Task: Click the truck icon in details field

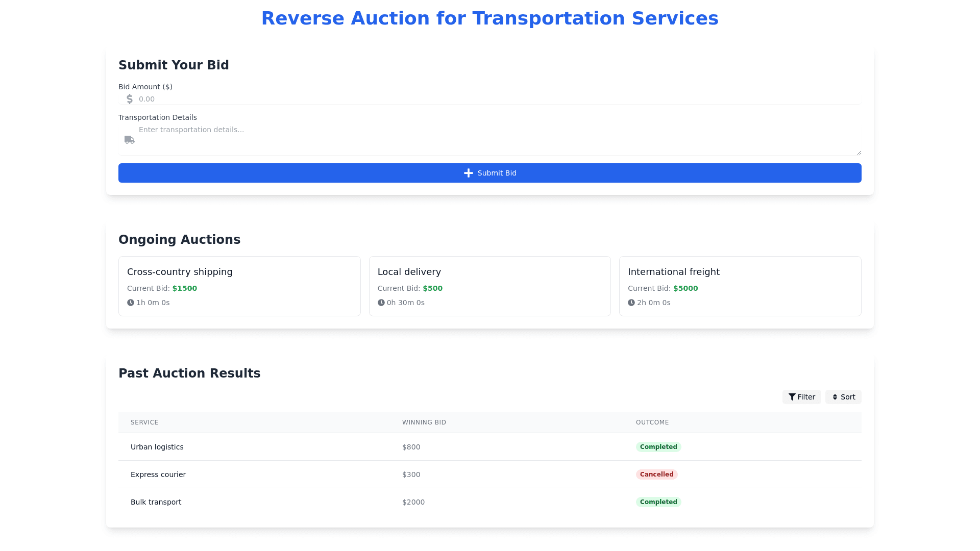Action: tap(130, 140)
